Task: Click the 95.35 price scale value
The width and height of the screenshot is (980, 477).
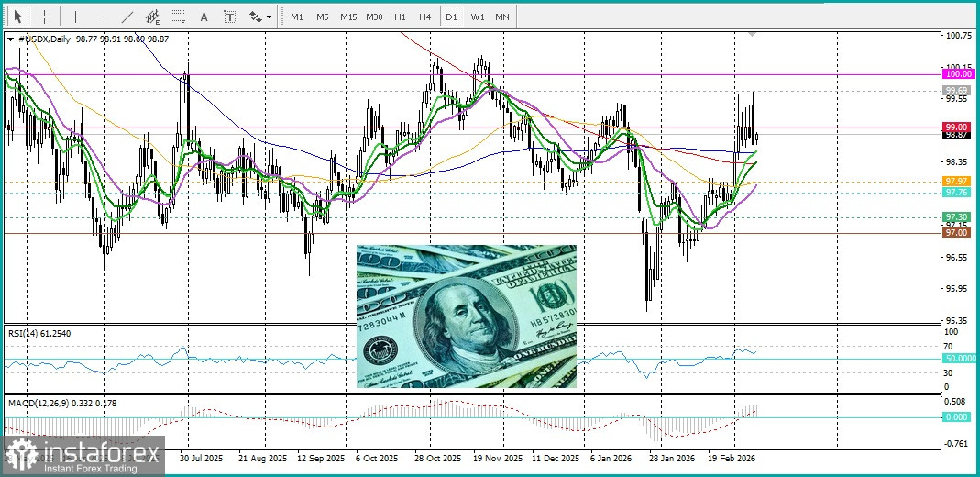Action: 957,319
